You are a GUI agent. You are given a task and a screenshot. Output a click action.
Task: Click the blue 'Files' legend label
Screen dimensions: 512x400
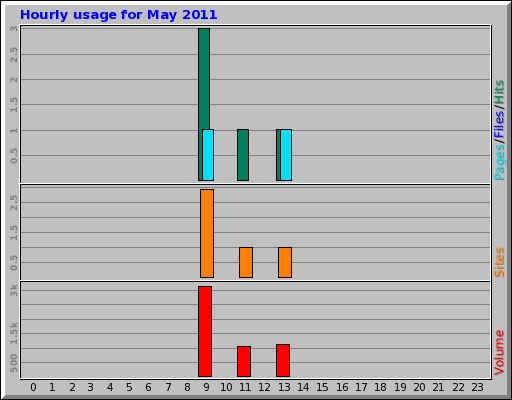(499, 125)
